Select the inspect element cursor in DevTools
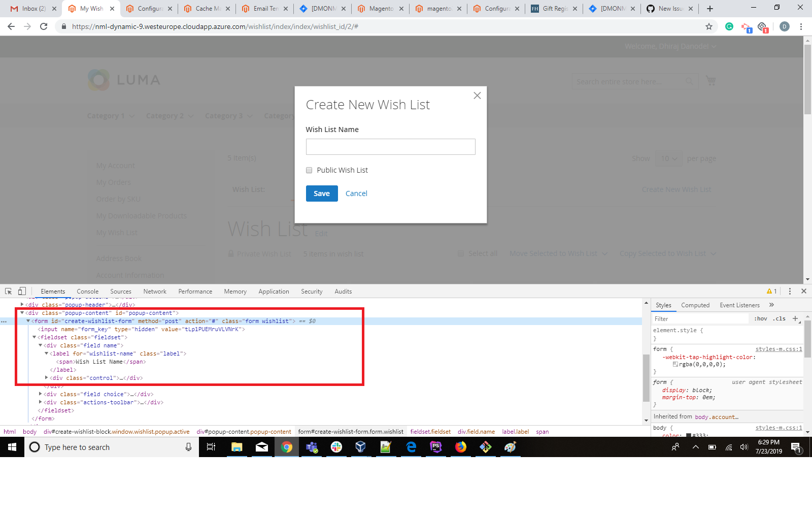This screenshot has height=516, width=812. [x=8, y=291]
